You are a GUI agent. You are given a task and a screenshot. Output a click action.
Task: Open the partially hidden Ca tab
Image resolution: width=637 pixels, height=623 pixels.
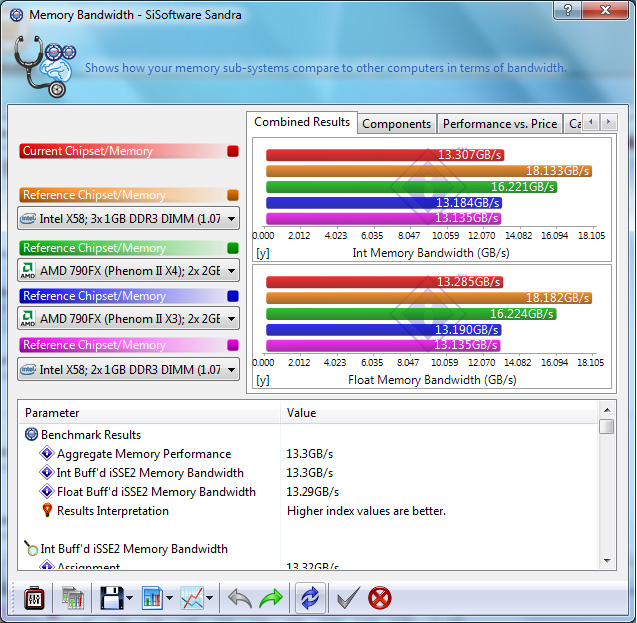pos(574,124)
